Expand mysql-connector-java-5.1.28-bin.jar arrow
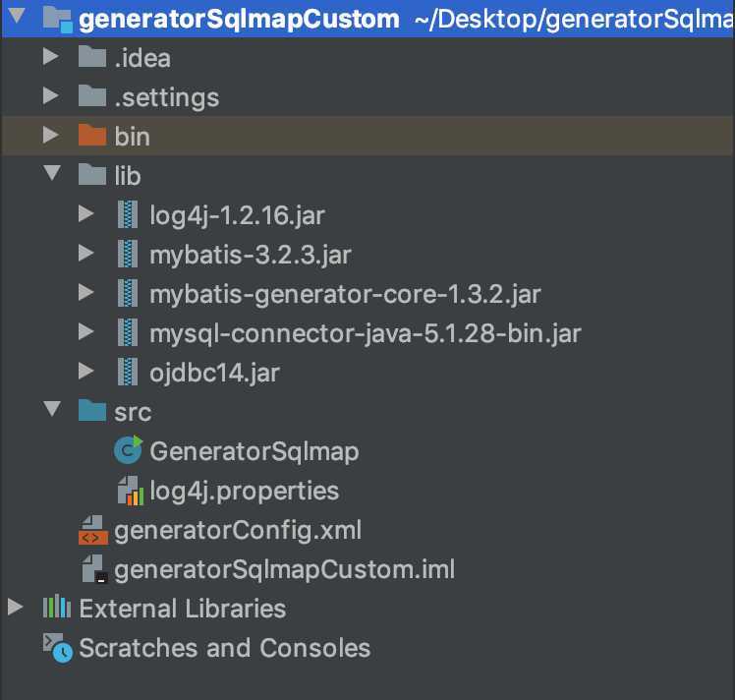The width and height of the screenshot is (735, 700). [85, 332]
